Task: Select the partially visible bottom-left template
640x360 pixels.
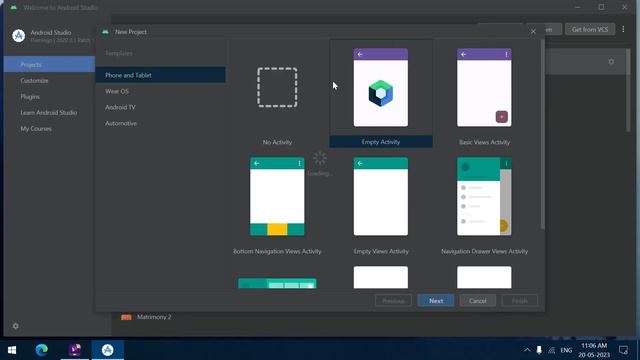Action: 277,283
